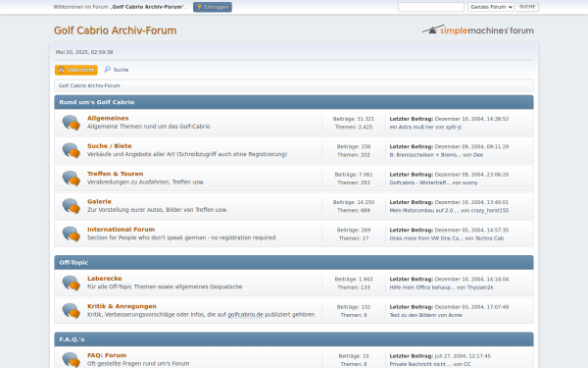Open the Galerie board
Viewport: 588px width, 368px height.
click(99, 201)
